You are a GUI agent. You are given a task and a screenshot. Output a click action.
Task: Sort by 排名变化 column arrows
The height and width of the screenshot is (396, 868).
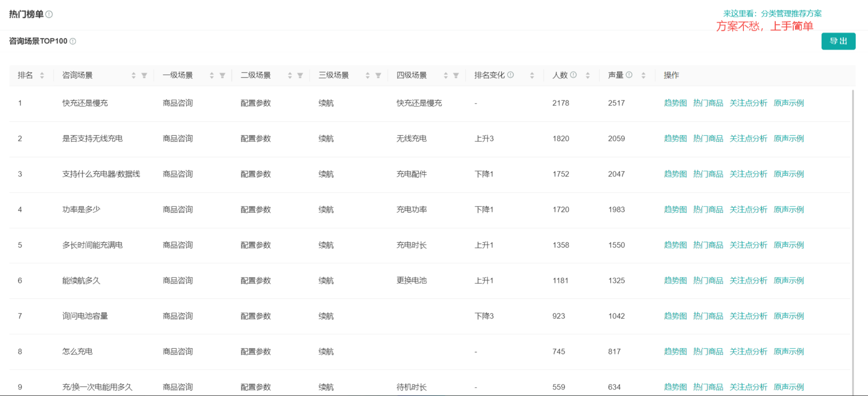[x=532, y=75]
